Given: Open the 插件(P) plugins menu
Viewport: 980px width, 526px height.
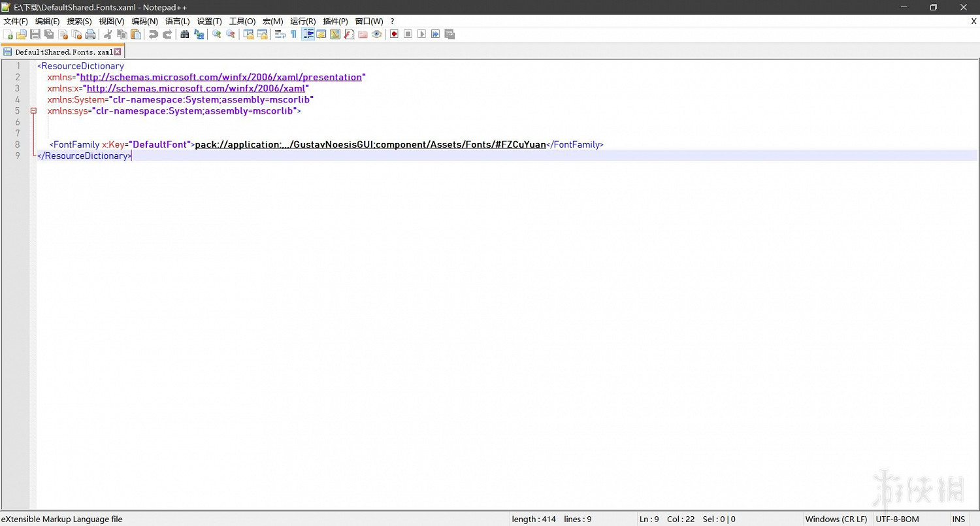Looking at the screenshot, I should (335, 21).
